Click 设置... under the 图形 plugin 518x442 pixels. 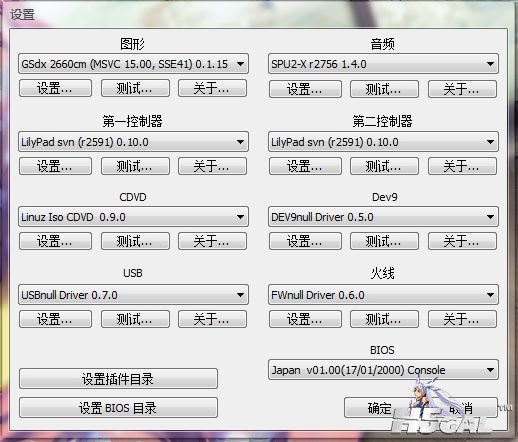pos(55,88)
